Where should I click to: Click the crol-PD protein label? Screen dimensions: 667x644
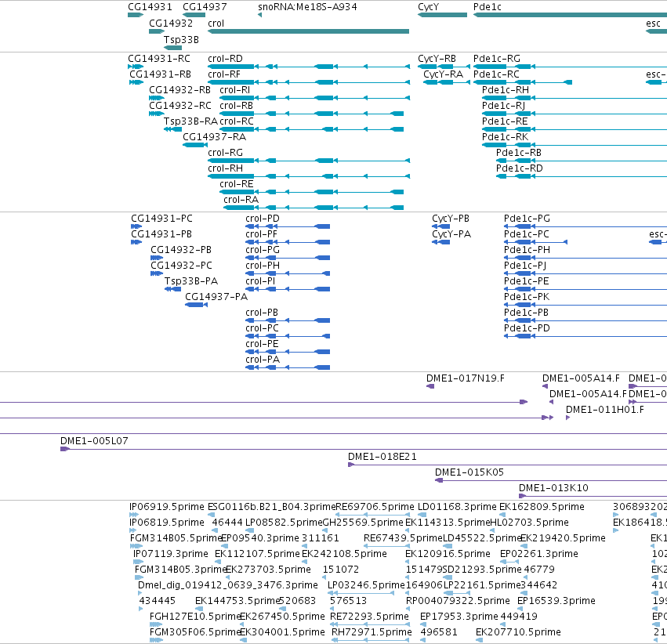coord(263,218)
